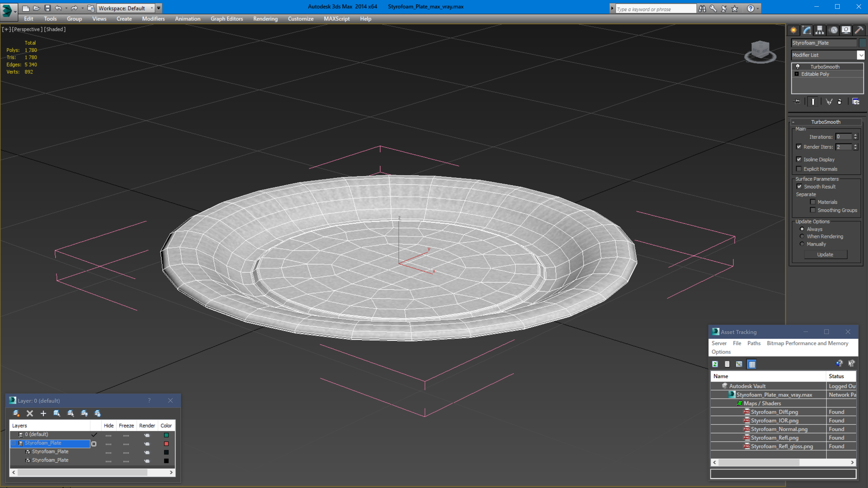Image resolution: width=868 pixels, height=488 pixels.
Task: Toggle Isoline Display checkbox
Action: click(799, 159)
